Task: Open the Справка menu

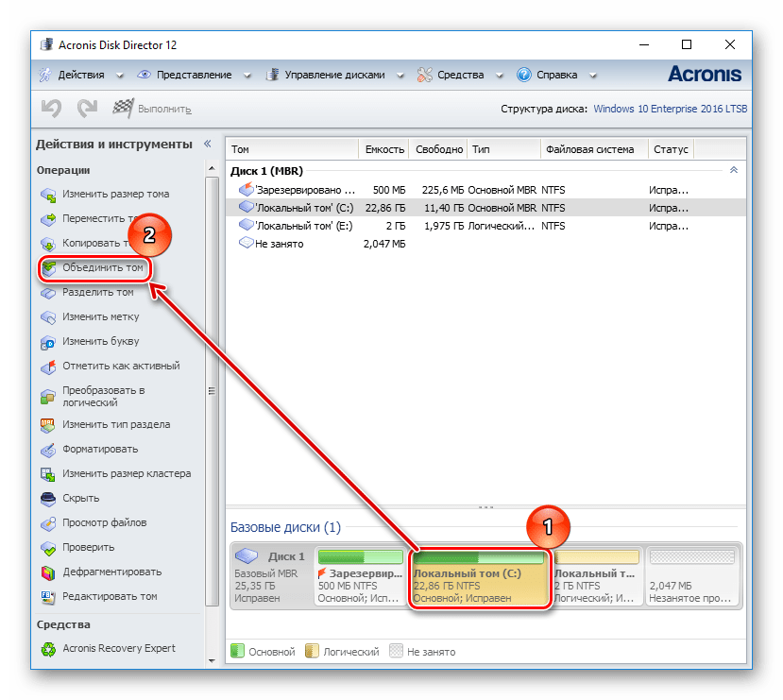Action: pos(555,75)
